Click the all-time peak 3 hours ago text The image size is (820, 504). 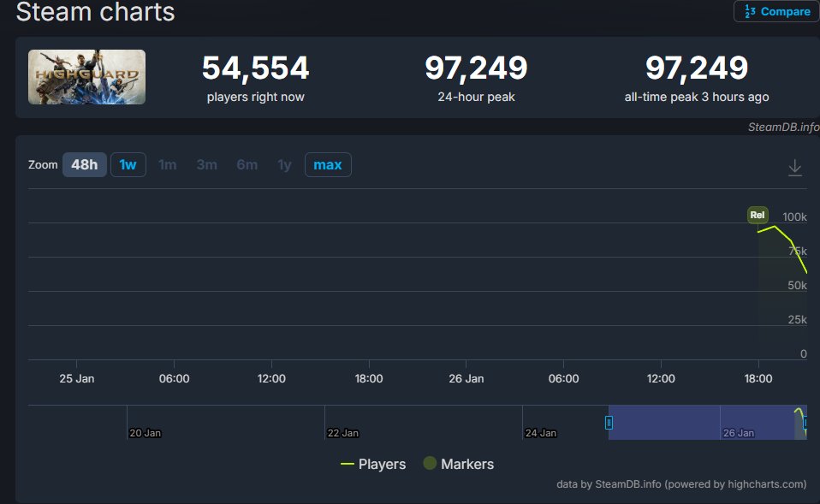[697, 97]
